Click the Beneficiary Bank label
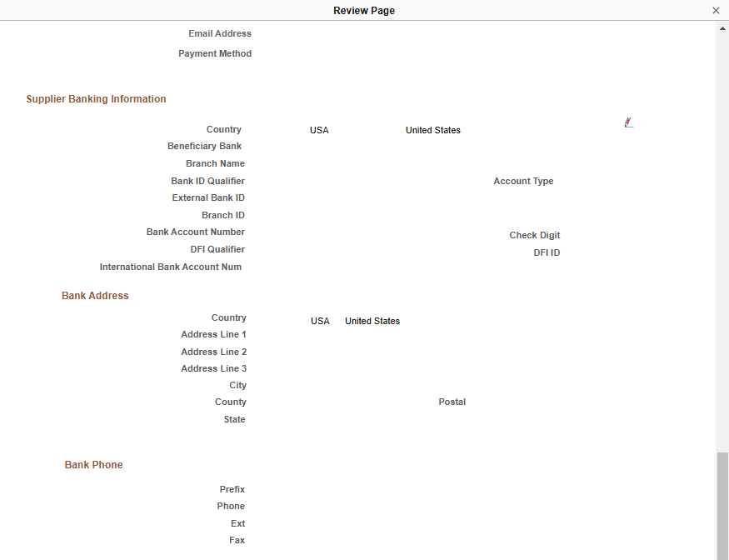 pos(204,146)
